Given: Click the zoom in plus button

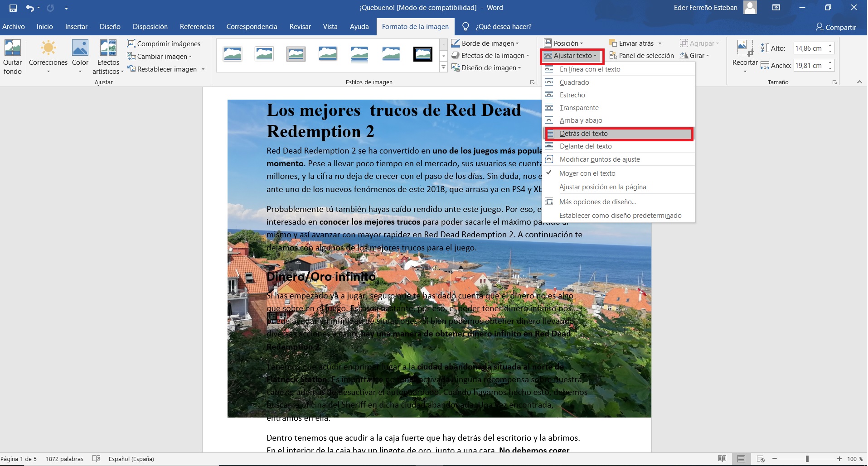Looking at the screenshot, I should 839,459.
